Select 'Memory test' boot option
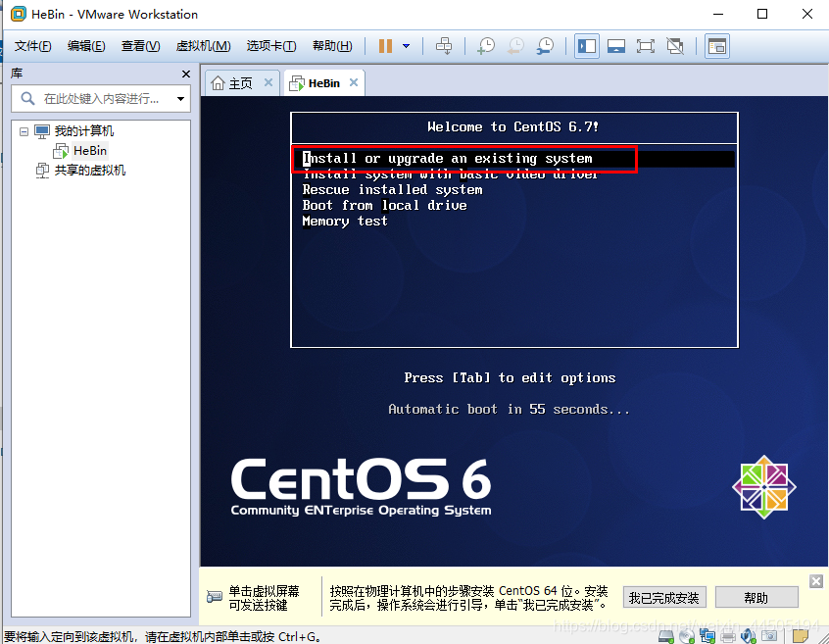This screenshot has height=644, width=829. [345, 222]
